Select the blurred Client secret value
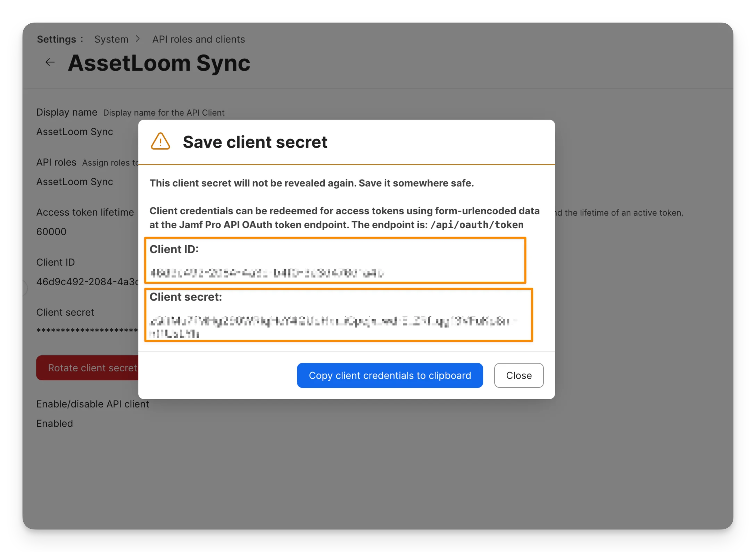The width and height of the screenshot is (756, 552). tap(333, 327)
